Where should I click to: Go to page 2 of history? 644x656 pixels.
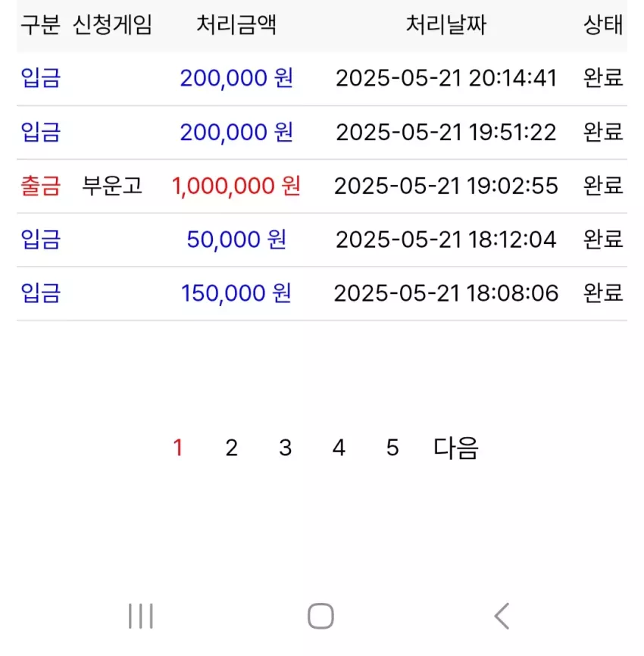click(x=231, y=448)
